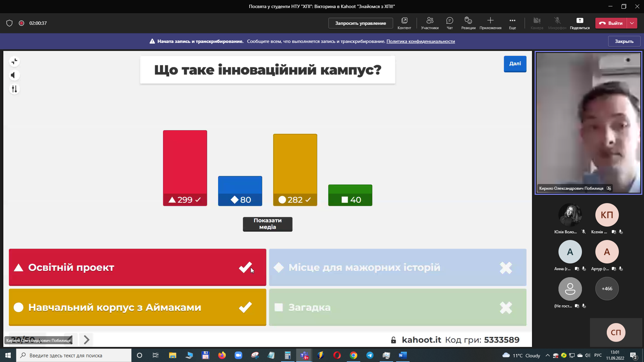Click the guest participant avatar (Не гост...)
Image resolution: width=644 pixels, height=362 pixels.
[x=570, y=289]
